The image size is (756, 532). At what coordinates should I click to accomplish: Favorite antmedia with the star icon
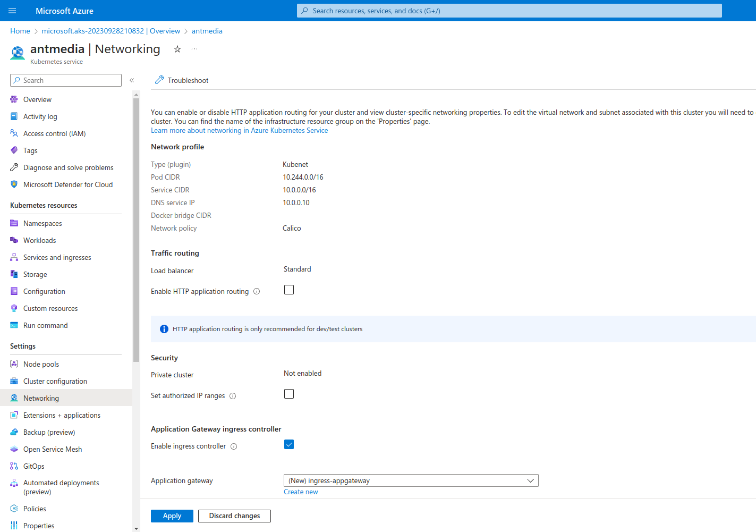click(x=177, y=49)
